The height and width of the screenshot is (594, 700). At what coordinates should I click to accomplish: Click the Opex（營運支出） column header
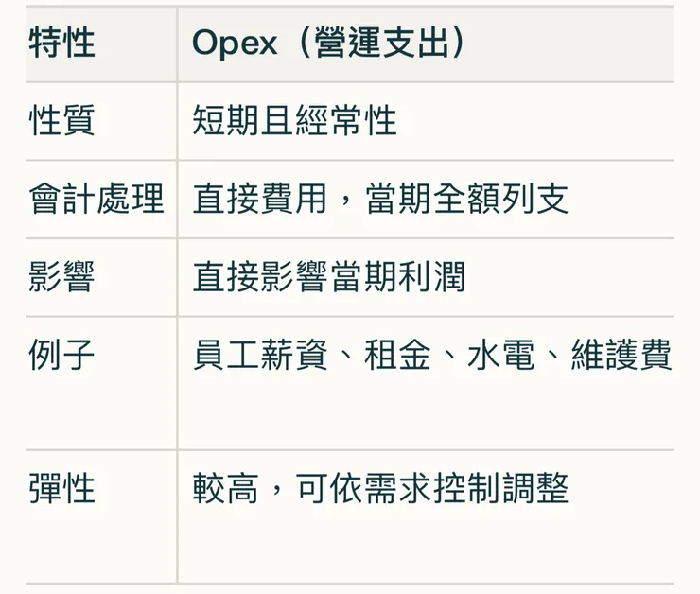coord(329,44)
